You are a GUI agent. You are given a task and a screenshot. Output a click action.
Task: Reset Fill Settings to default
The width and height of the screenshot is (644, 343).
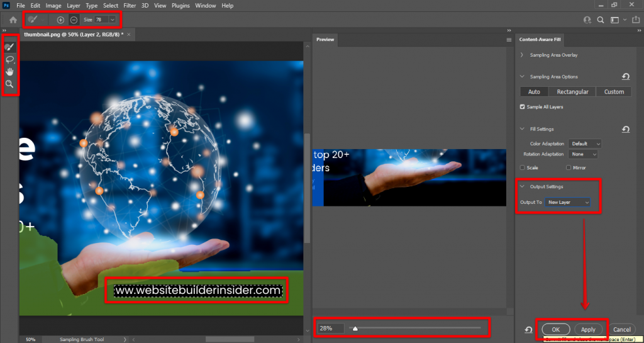pos(626,129)
